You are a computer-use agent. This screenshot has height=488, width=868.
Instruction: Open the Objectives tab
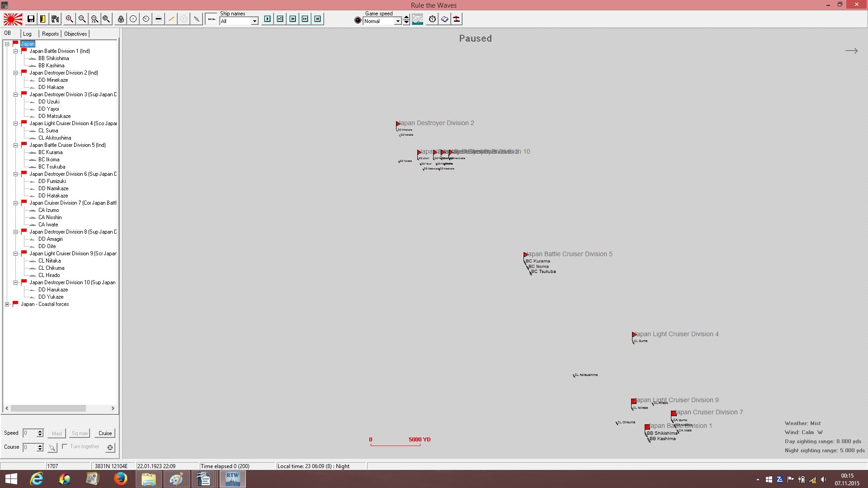(75, 34)
